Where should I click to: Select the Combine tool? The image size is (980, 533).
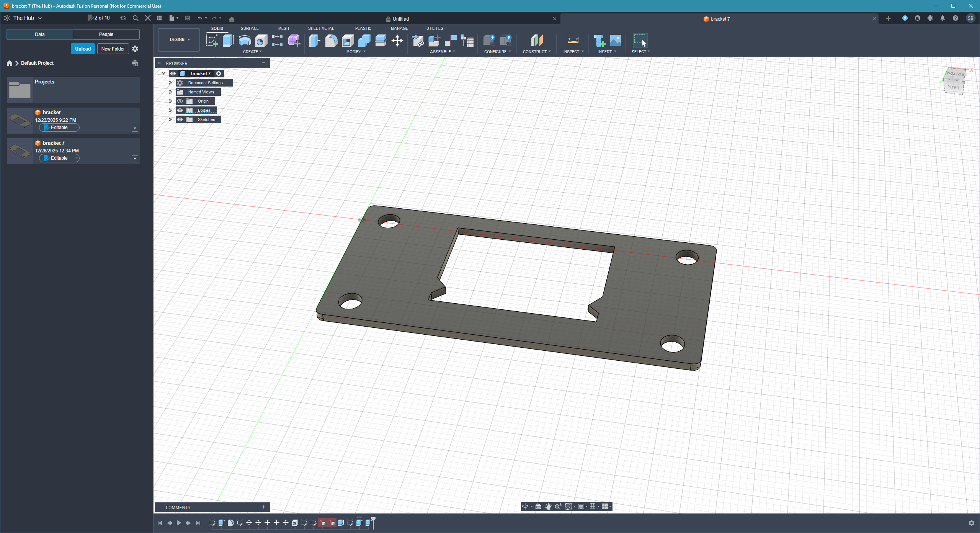(x=364, y=40)
